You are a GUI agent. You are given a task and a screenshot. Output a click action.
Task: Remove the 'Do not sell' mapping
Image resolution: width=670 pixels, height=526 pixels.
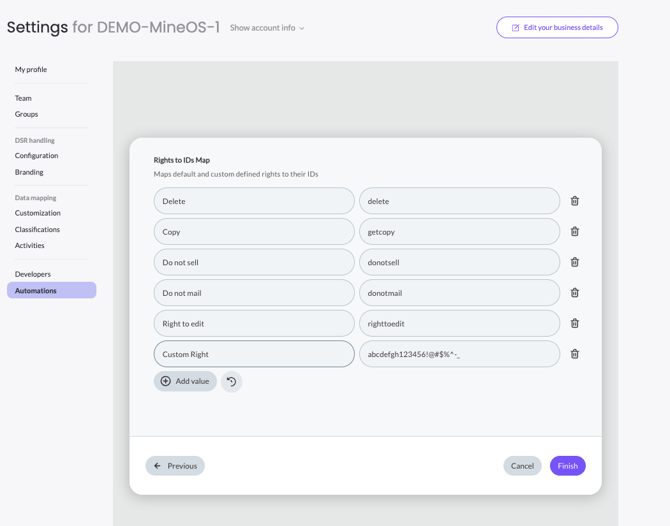[574, 262]
